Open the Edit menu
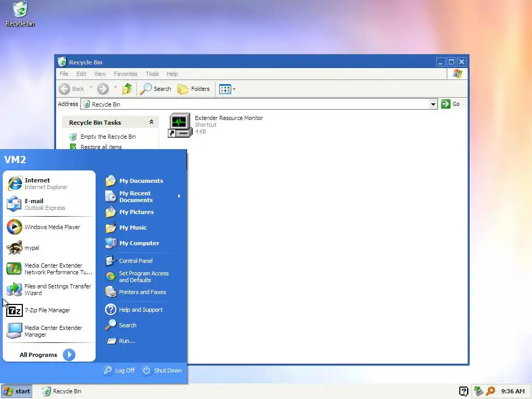This screenshot has height=399, width=532. [81, 74]
